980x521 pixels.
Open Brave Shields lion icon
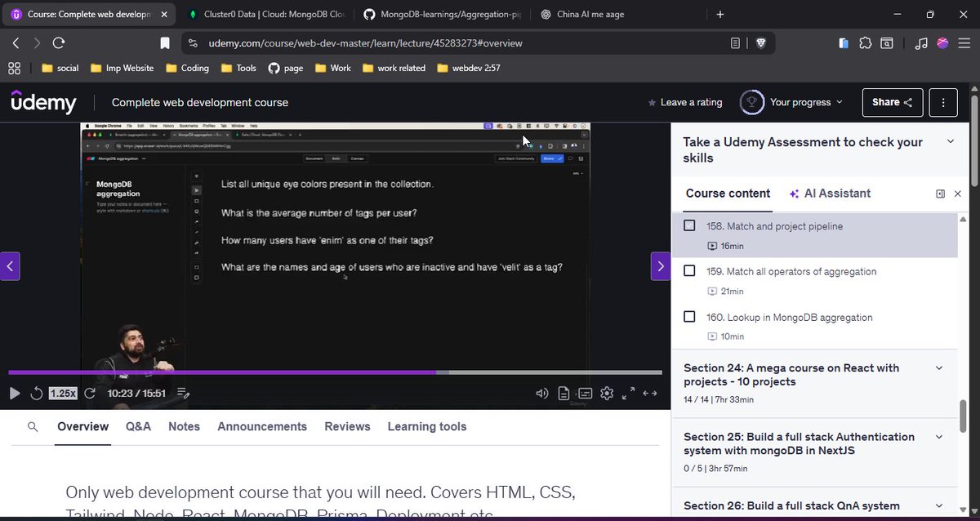[x=760, y=43]
